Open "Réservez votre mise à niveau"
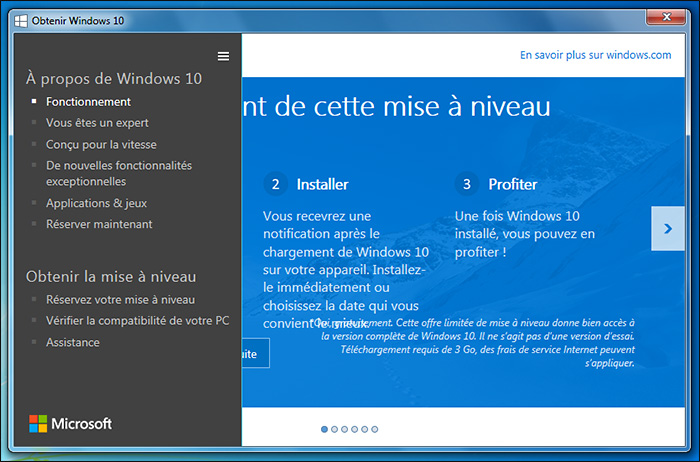Screen dimensions: 700x462 click(x=120, y=299)
